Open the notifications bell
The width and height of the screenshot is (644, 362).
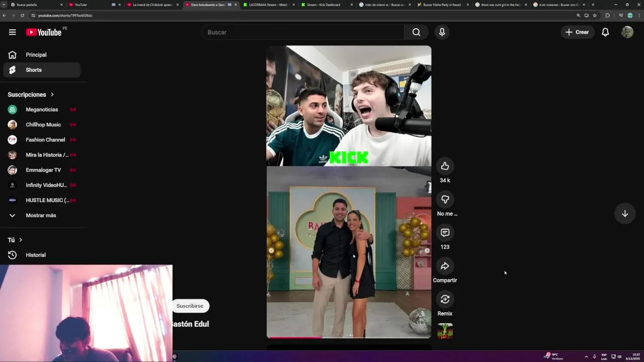[605, 32]
